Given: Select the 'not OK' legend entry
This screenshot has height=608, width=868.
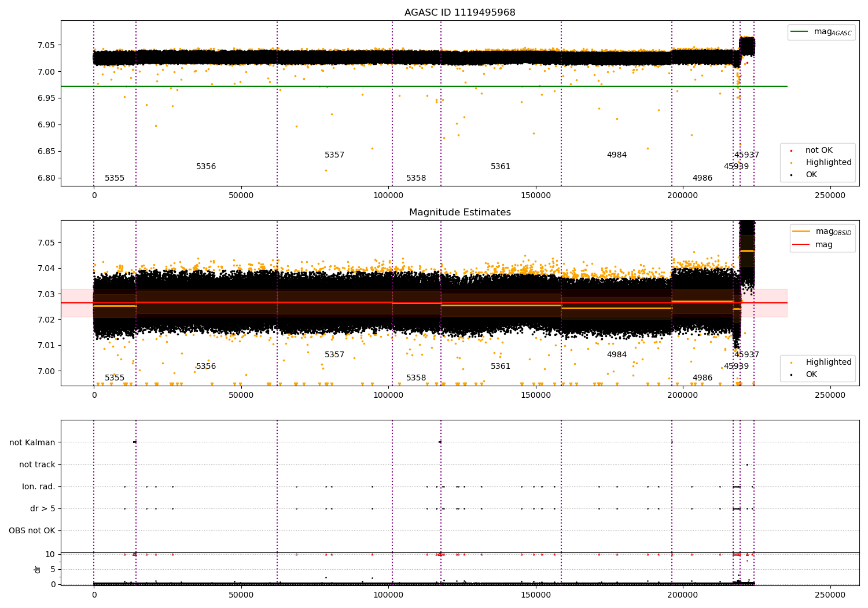Looking at the screenshot, I should coord(819,151).
